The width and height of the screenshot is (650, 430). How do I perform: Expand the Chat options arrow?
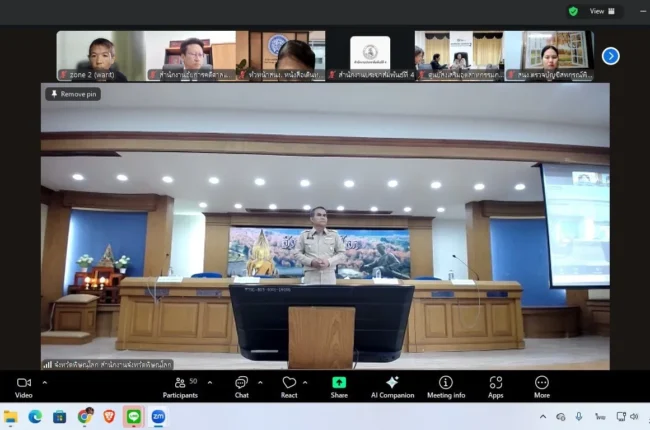[x=260, y=382]
